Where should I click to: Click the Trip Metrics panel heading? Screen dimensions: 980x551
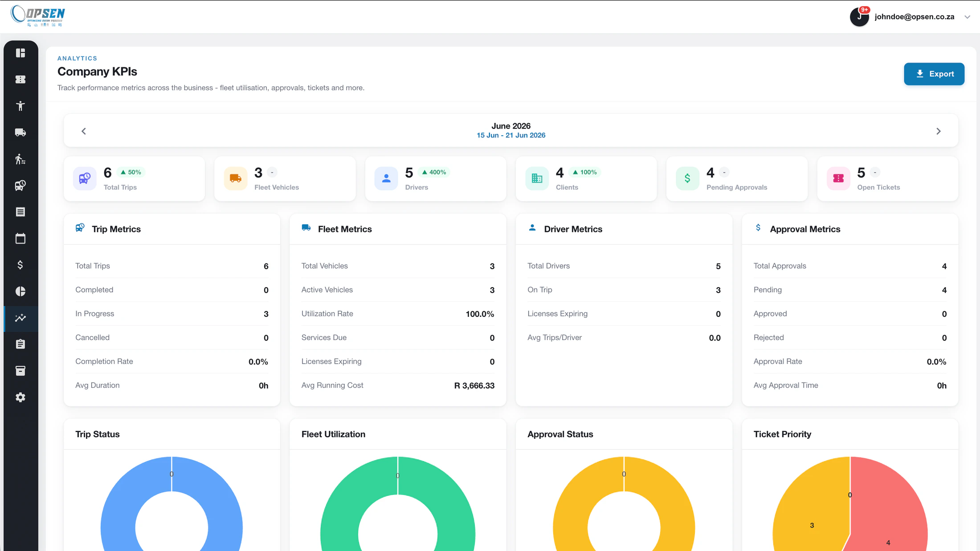tap(116, 229)
